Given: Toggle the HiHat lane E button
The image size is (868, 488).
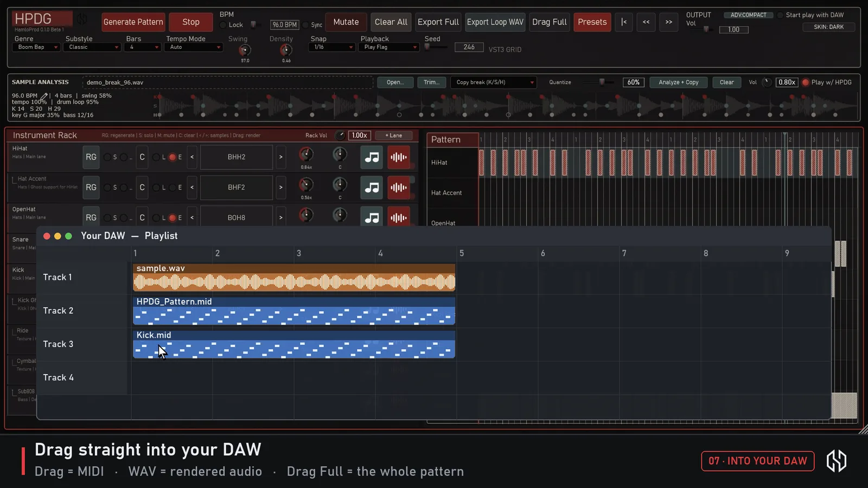Looking at the screenshot, I should [173, 157].
